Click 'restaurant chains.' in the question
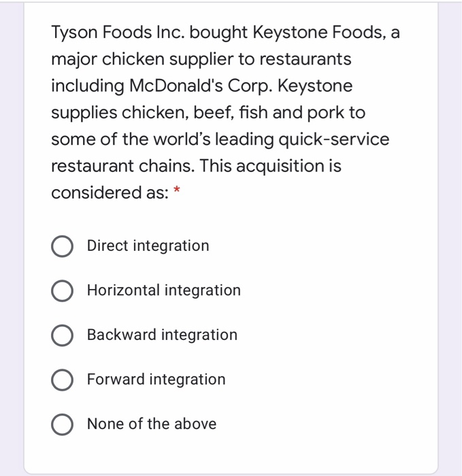 click(122, 166)
